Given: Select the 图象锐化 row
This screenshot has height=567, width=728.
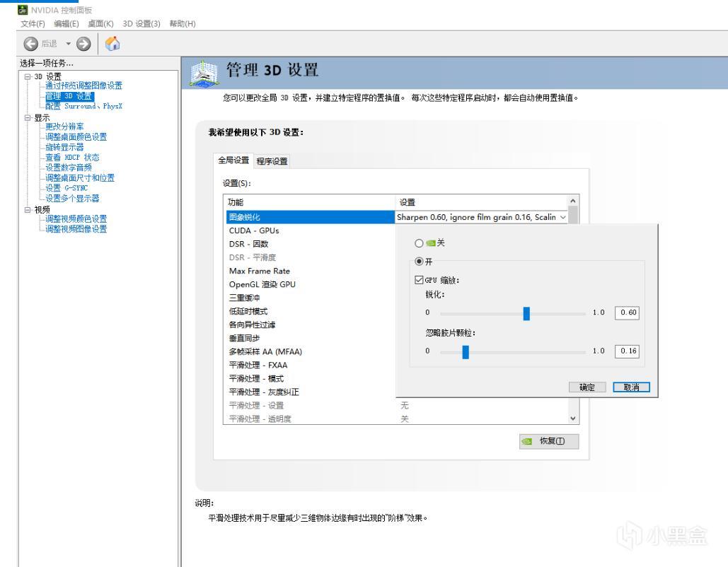Looking at the screenshot, I should (x=310, y=217).
